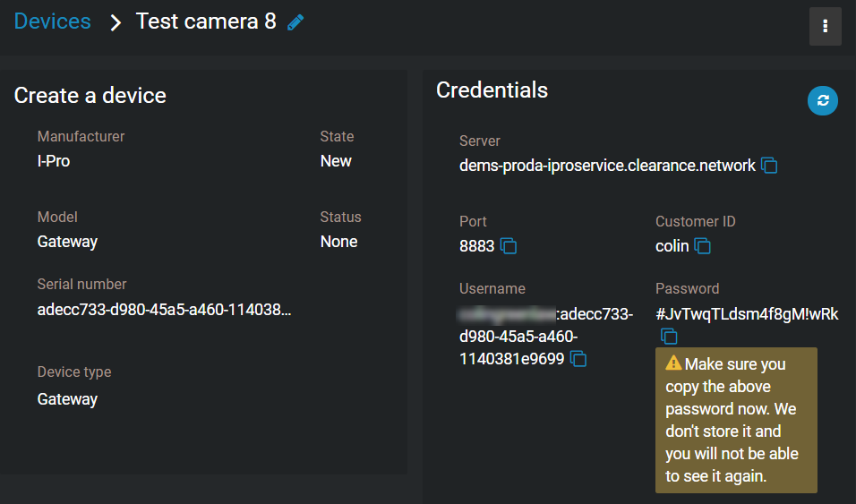Image resolution: width=856 pixels, height=504 pixels.
Task: Go back to the Devices list
Action: tap(53, 21)
